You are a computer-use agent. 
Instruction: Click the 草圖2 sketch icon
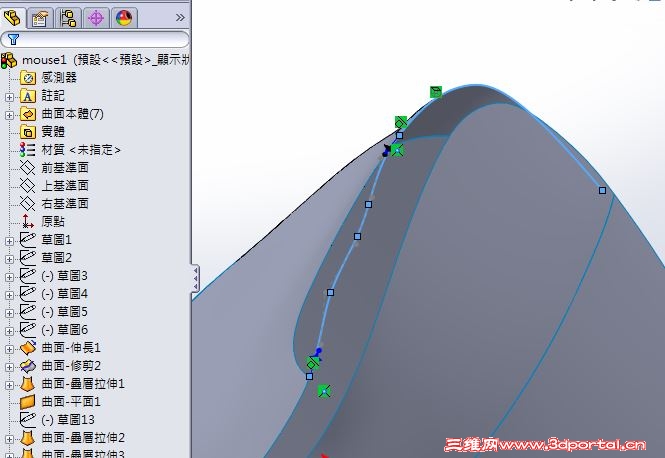tap(28, 257)
